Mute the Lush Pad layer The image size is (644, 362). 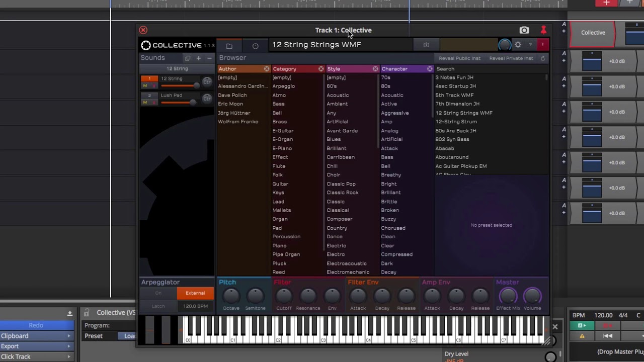[145, 103]
